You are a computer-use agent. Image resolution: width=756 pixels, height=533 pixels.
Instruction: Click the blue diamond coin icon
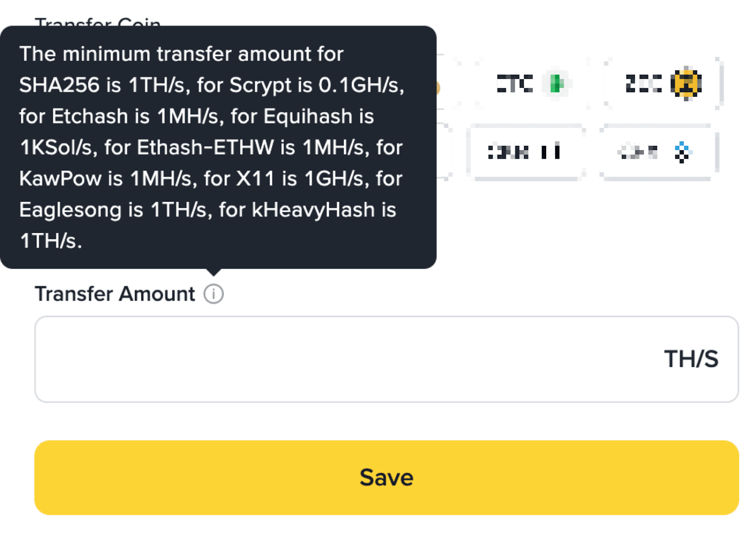coord(681,152)
